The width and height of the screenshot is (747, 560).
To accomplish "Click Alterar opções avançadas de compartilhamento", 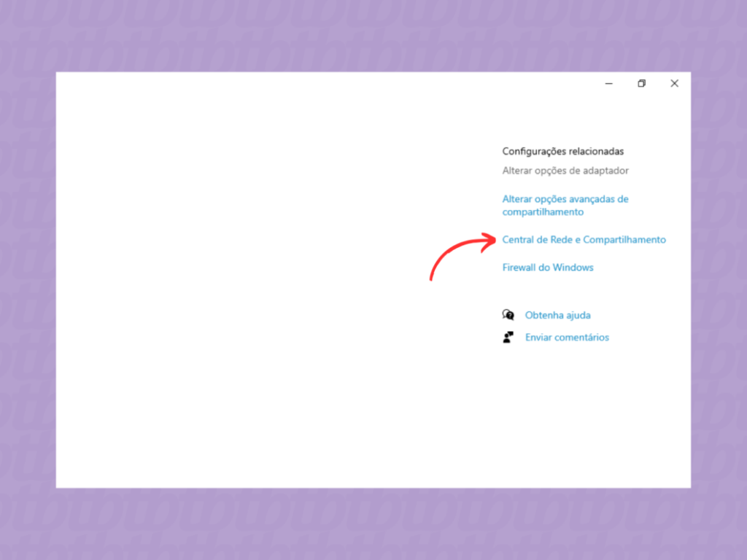I will [x=565, y=205].
